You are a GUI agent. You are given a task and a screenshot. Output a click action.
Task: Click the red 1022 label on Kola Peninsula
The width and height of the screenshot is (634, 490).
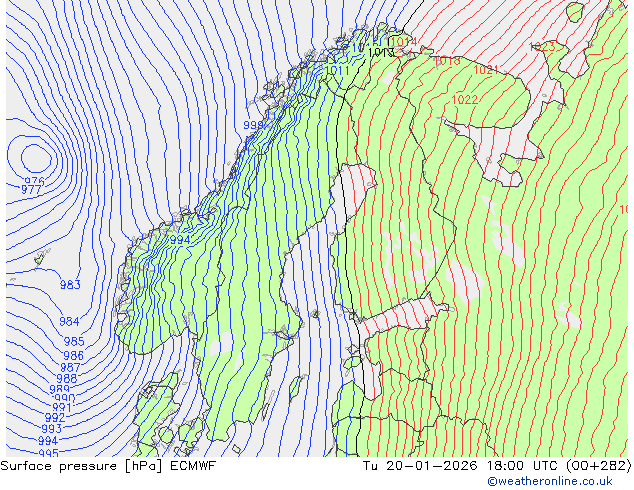click(465, 99)
